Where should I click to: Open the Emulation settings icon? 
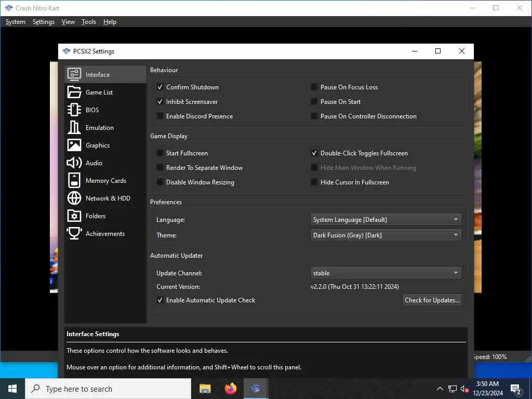[x=74, y=128]
